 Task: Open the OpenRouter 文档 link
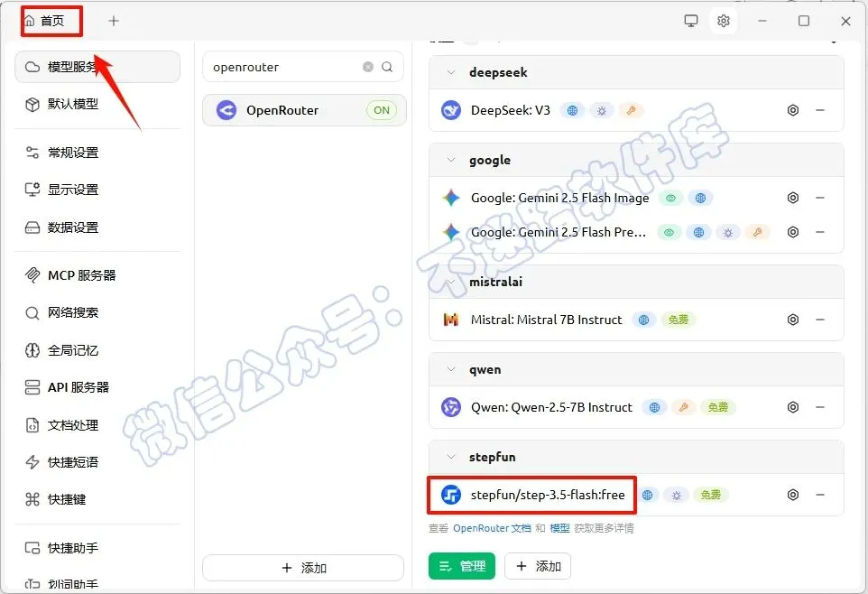pos(492,529)
